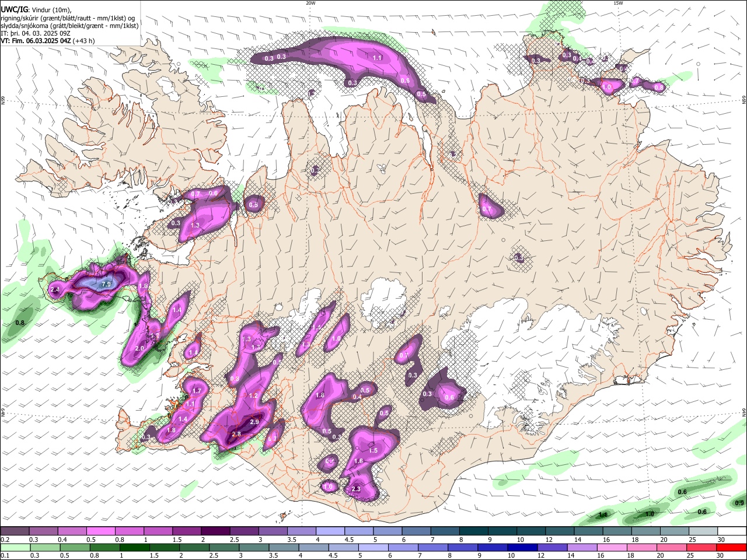Select the pale grey 25–30 upper scale swatch

[703, 531]
